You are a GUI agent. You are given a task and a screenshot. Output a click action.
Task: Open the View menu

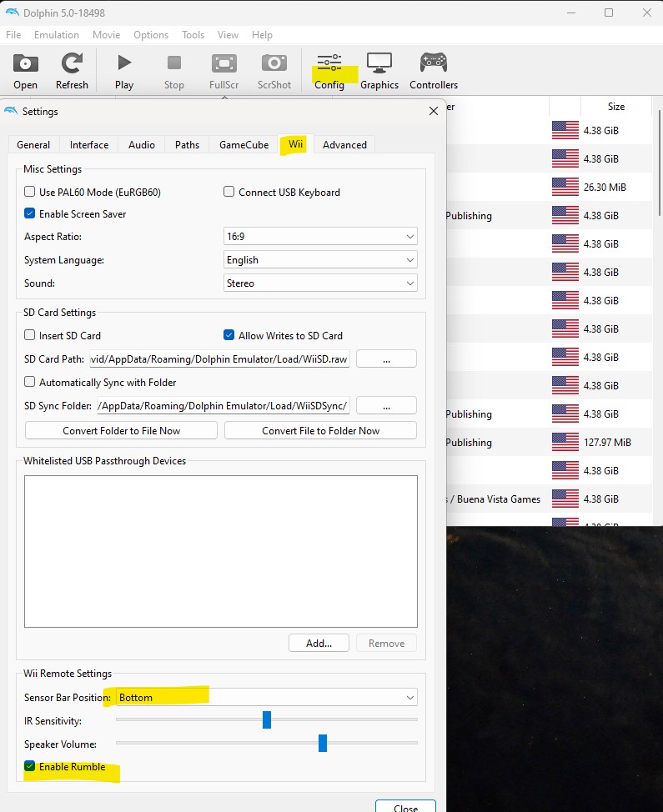(228, 35)
